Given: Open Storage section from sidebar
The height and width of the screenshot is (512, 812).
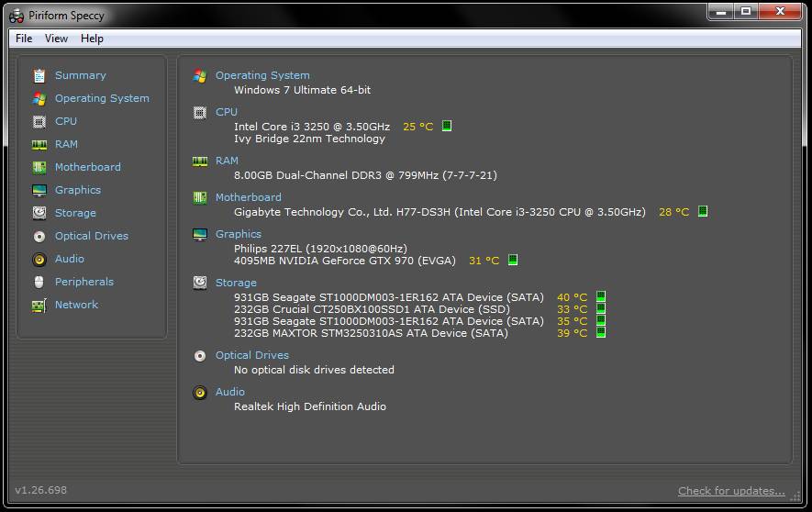Looking at the screenshot, I should (75, 213).
